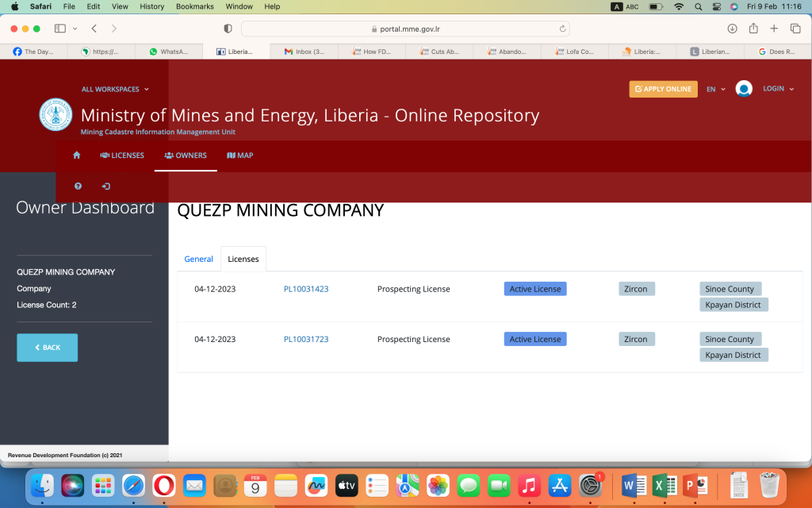Expand the ALL WORKSPACES dropdown
Viewport: 812px width, 508px height.
[115, 90]
